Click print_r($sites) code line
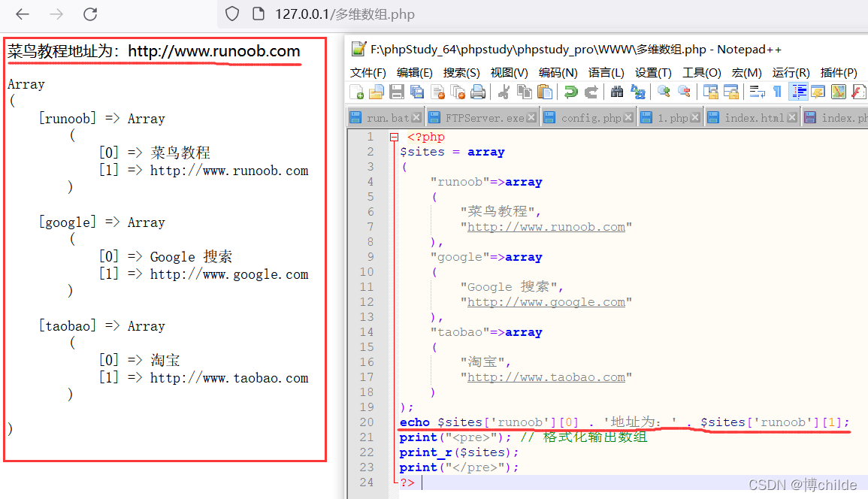The height and width of the screenshot is (499, 868). [459, 452]
